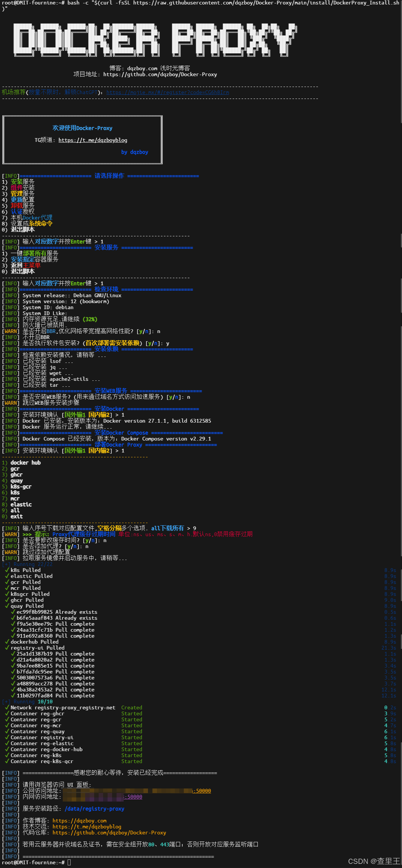Select registry option '4) quay'

click(12, 480)
